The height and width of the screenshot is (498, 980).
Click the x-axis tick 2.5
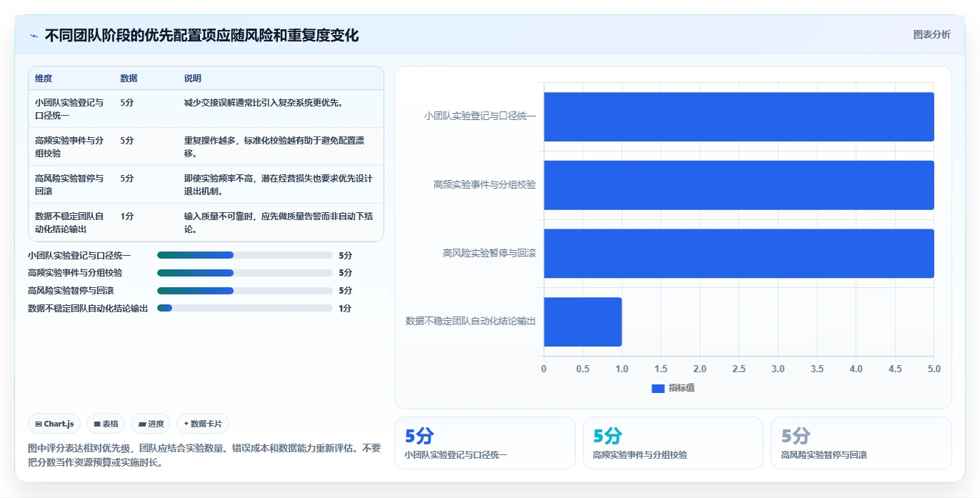739,369
